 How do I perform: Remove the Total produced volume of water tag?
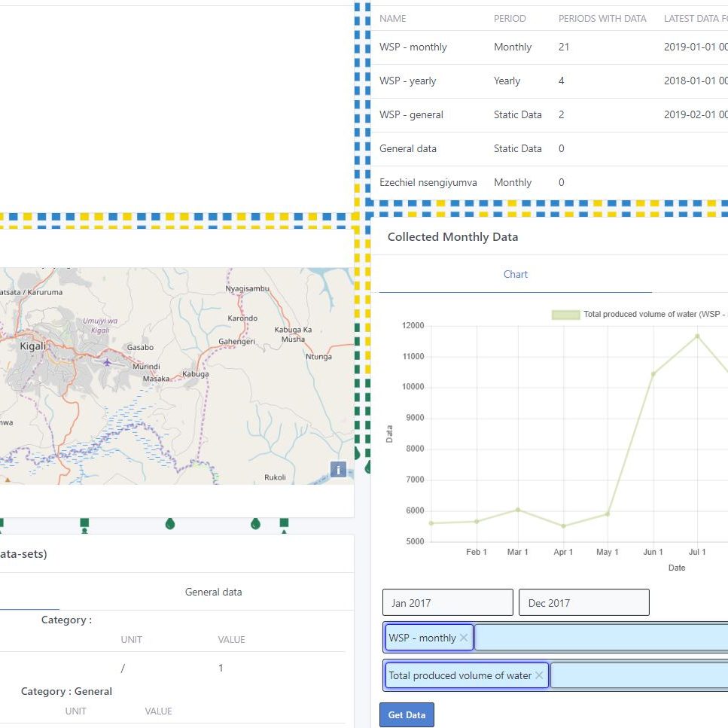click(539, 675)
